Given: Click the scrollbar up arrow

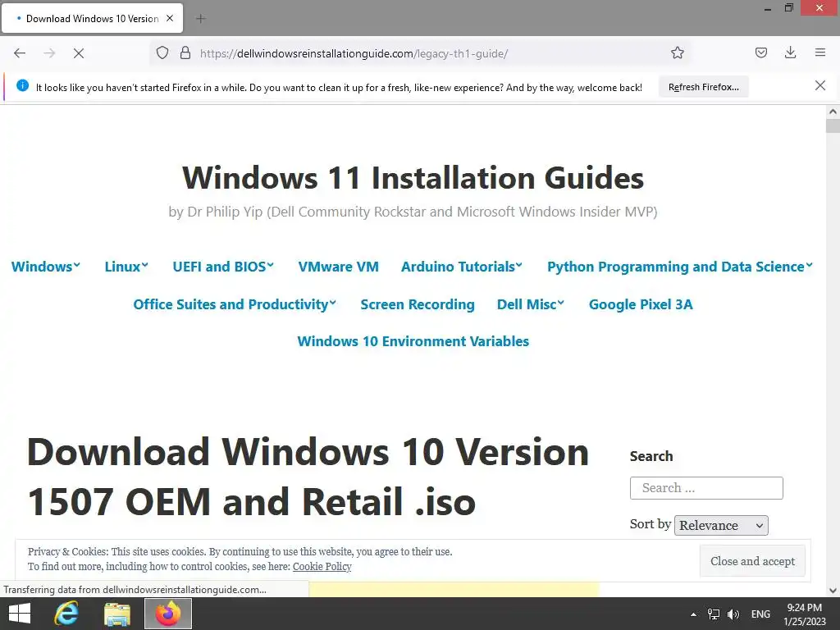Looking at the screenshot, I should tap(833, 112).
